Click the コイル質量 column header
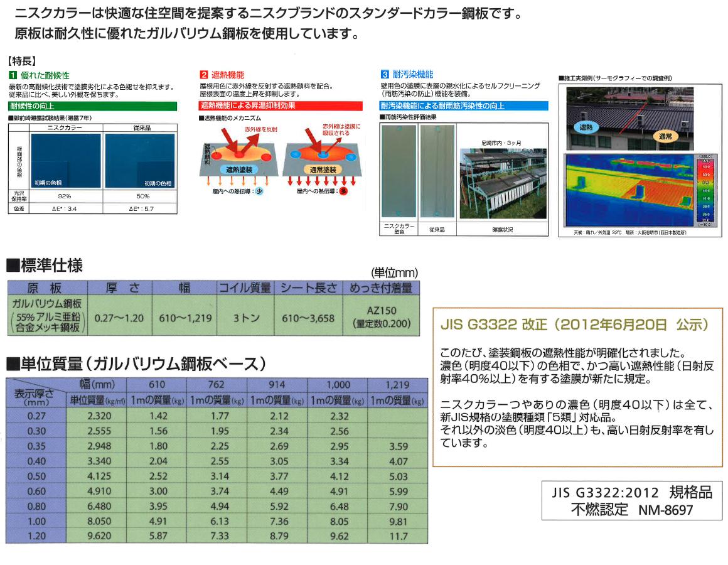This screenshot has height=565, width=728. pyautogui.click(x=245, y=288)
